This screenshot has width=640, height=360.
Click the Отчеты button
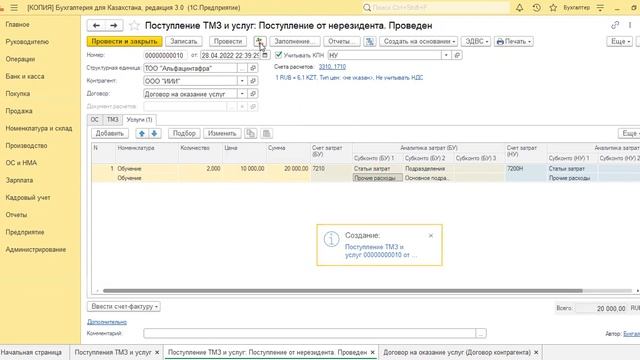click(342, 41)
